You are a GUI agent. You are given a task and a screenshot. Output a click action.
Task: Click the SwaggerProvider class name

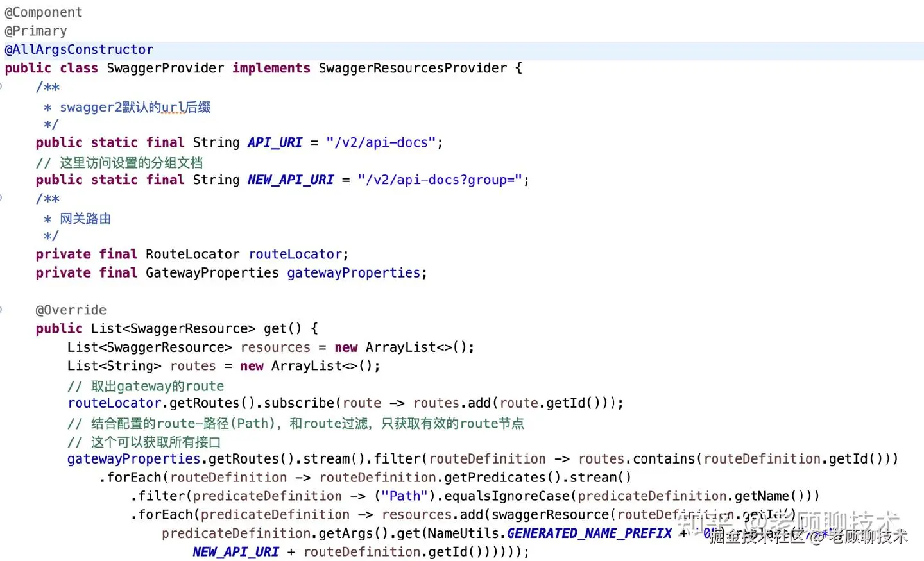pos(166,68)
